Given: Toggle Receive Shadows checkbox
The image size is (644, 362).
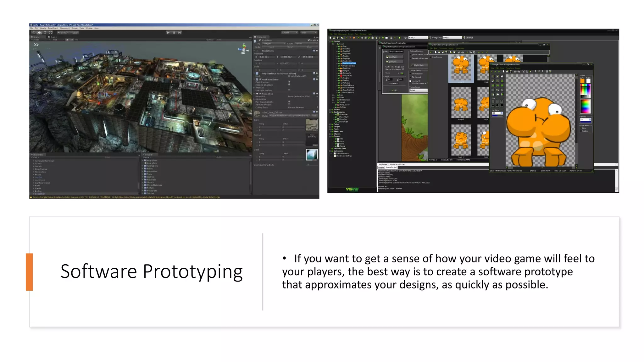Looking at the screenshot, I should 289,85.
